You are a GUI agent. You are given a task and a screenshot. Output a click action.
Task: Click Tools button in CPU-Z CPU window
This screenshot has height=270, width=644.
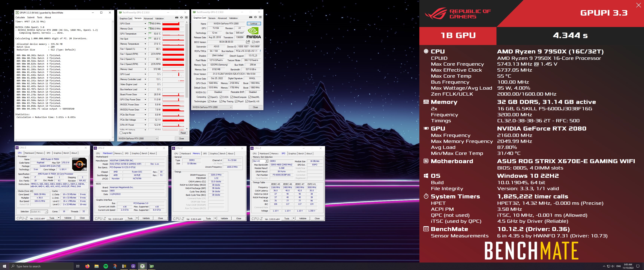52,218
